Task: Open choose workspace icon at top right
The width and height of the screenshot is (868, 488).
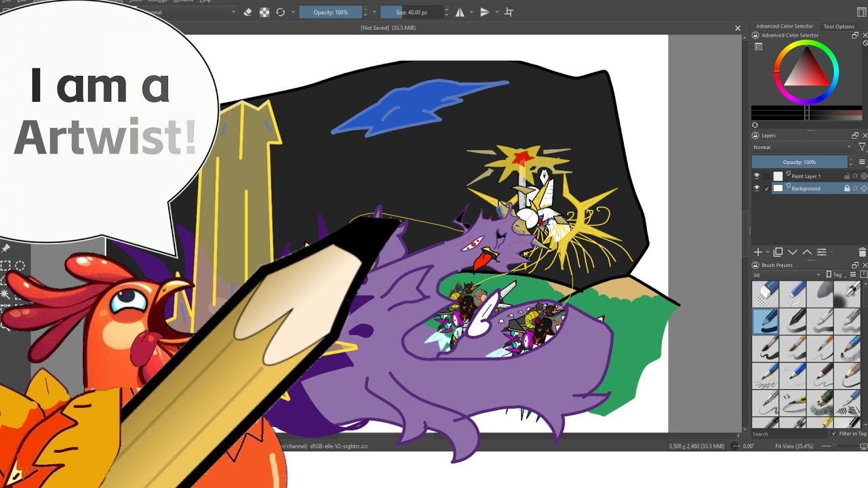Action: [862, 12]
